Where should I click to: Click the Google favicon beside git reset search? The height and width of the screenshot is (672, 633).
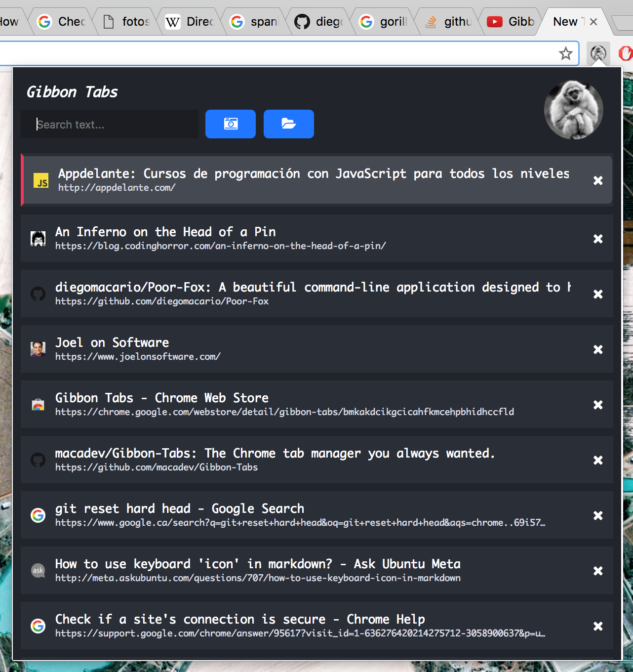pos(38,515)
